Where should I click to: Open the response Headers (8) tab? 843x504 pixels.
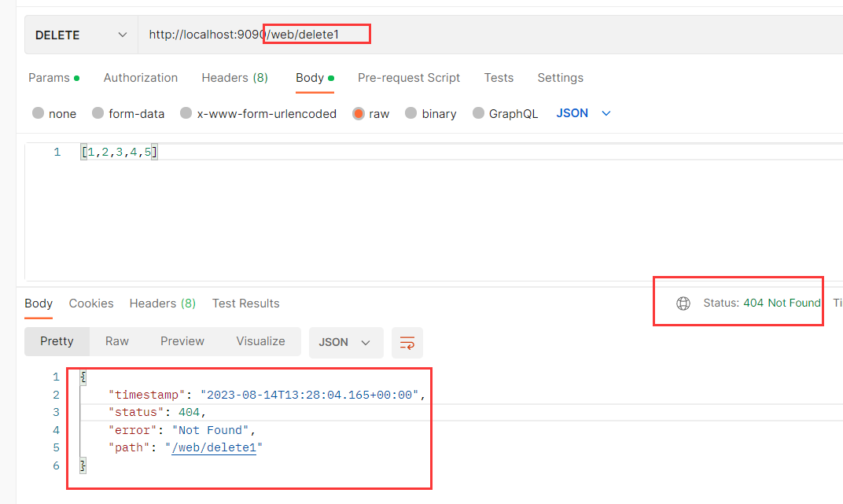[162, 304]
